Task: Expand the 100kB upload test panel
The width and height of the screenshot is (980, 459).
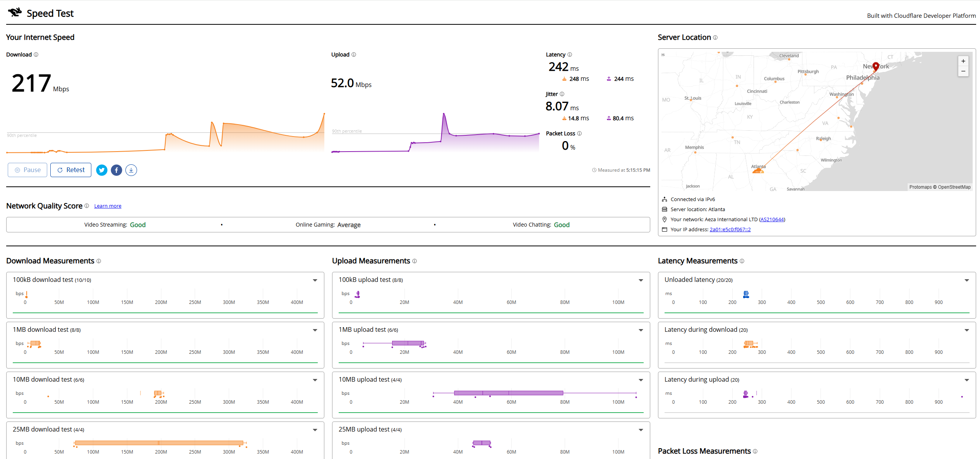Action: coord(641,280)
